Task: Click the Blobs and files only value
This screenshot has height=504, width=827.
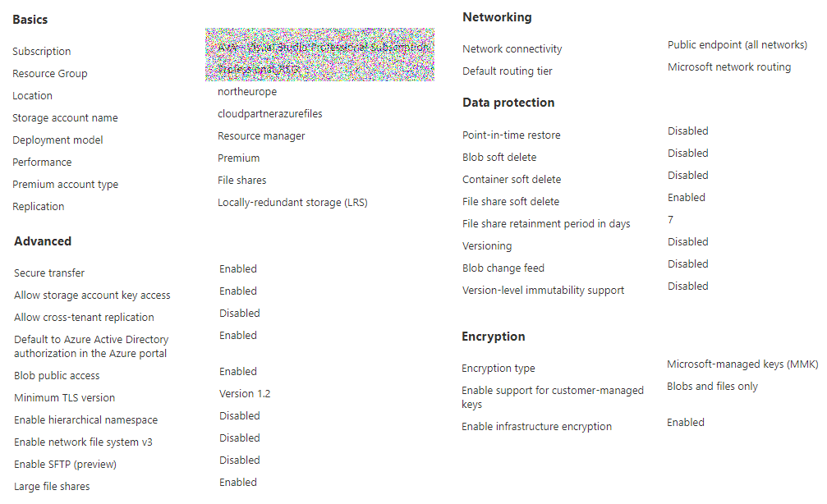Action: click(x=712, y=387)
